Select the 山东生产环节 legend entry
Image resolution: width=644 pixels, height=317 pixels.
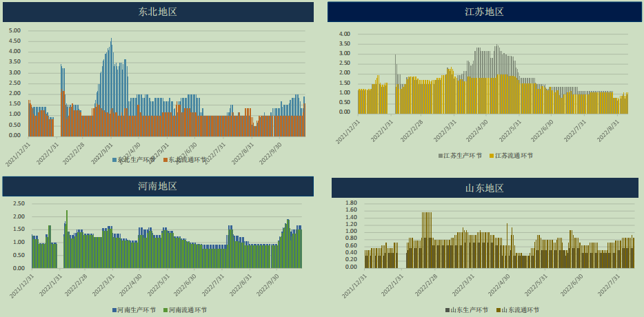tap(470, 310)
